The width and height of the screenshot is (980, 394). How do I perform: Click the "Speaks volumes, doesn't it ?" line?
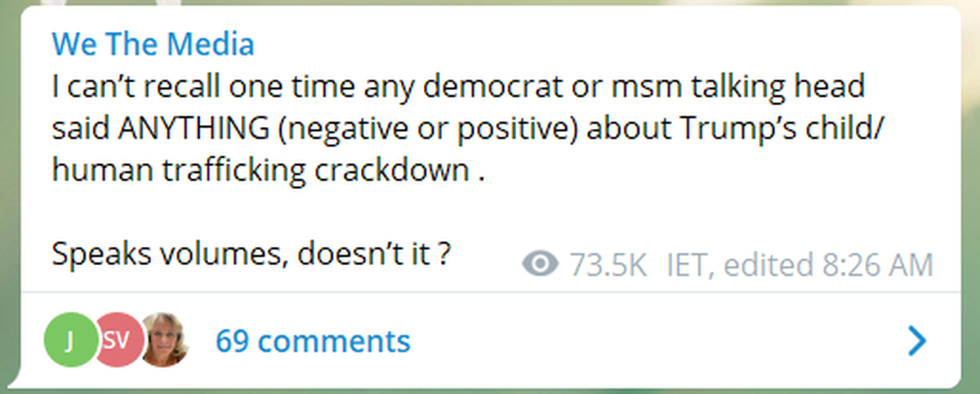[x=251, y=254]
